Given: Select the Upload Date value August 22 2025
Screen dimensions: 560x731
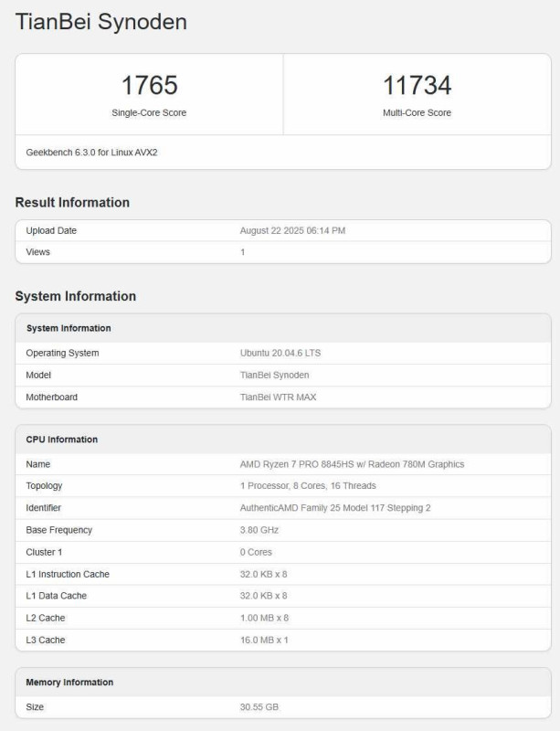Looking at the screenshot, I should pos(292,230).
